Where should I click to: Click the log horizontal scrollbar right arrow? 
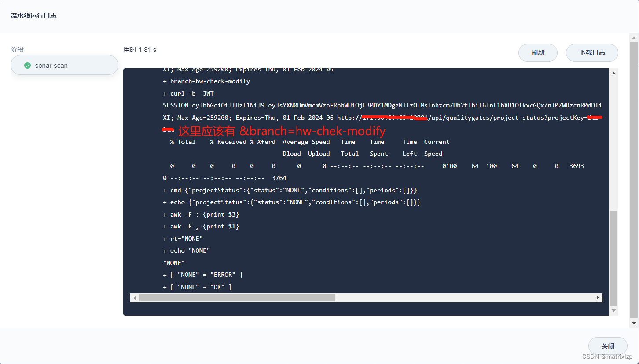pos(598,298)
